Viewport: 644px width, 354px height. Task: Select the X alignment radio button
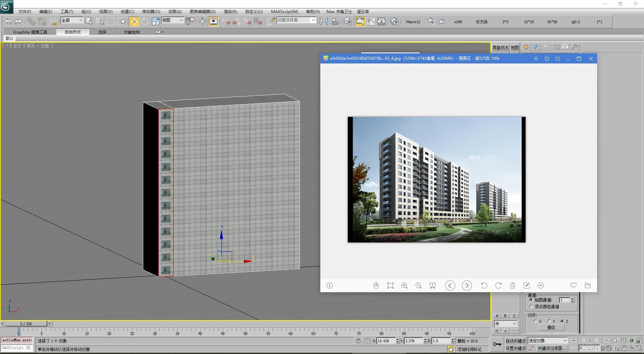[x=536, y=321]
